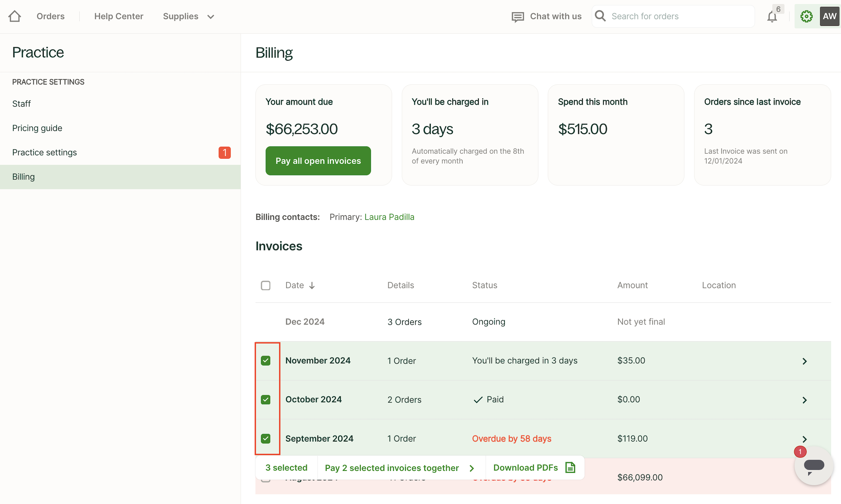841x504 pixels.
Task: Open Practice settings in the sidebar
Action: pos(45,153)
